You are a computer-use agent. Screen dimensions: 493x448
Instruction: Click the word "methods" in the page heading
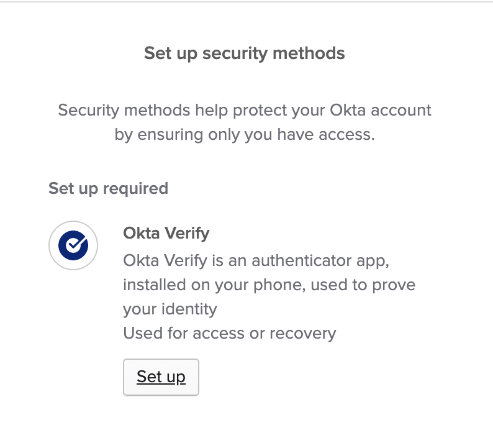coord(311,53)
